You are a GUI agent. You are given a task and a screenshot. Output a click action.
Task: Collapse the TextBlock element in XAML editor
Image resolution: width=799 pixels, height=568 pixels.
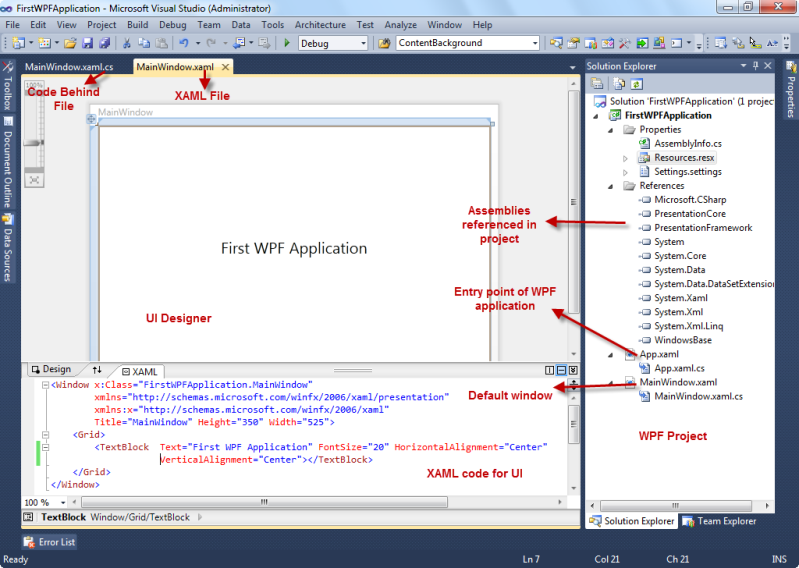[45, 447]
